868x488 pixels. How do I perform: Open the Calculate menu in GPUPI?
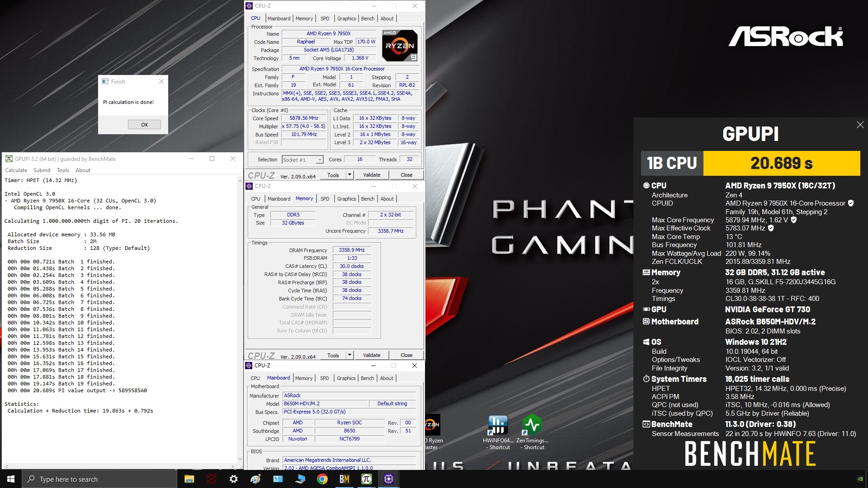pos(16,170)
